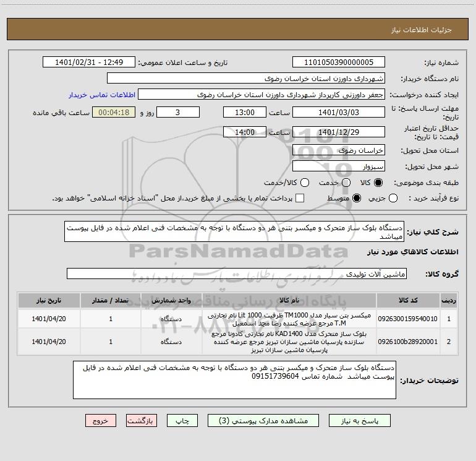Viewport: 476px width, 461px height.
Task: Click item name بلوک ساز متحرک KAD1400
Action: [289, 342]
